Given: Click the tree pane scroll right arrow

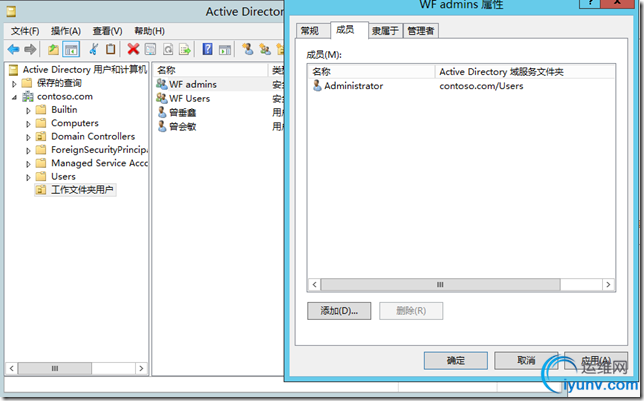Looking at the screenshot, I should [141, 368].
